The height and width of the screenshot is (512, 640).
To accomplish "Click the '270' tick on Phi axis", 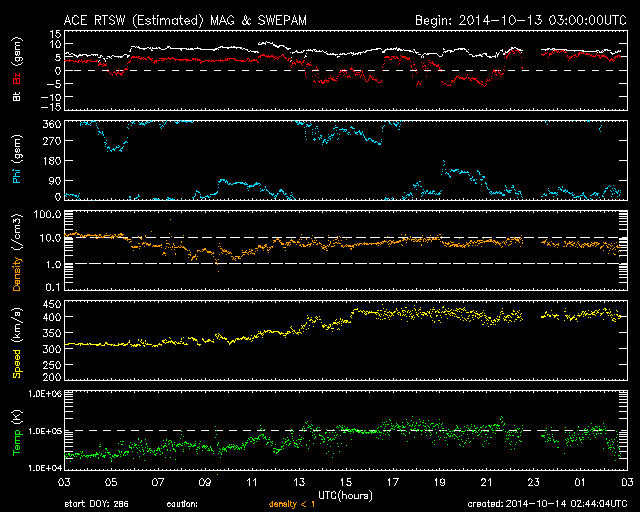I will tap(52, 141).
